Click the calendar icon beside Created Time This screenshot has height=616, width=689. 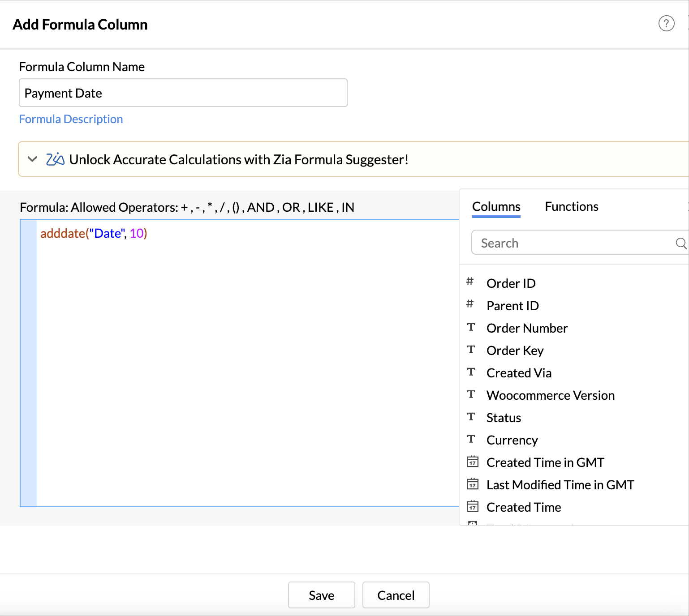pyautogui.click(x=473, y=506)
